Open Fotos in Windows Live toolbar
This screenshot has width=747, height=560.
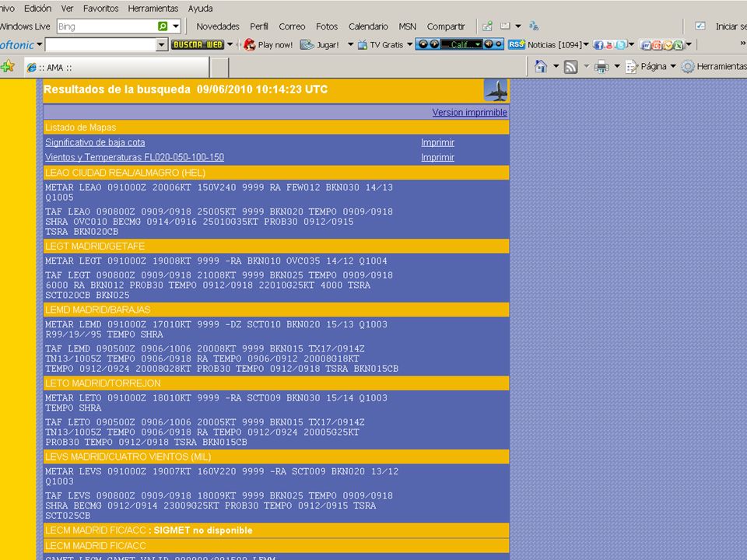click(x=326, y=26)
